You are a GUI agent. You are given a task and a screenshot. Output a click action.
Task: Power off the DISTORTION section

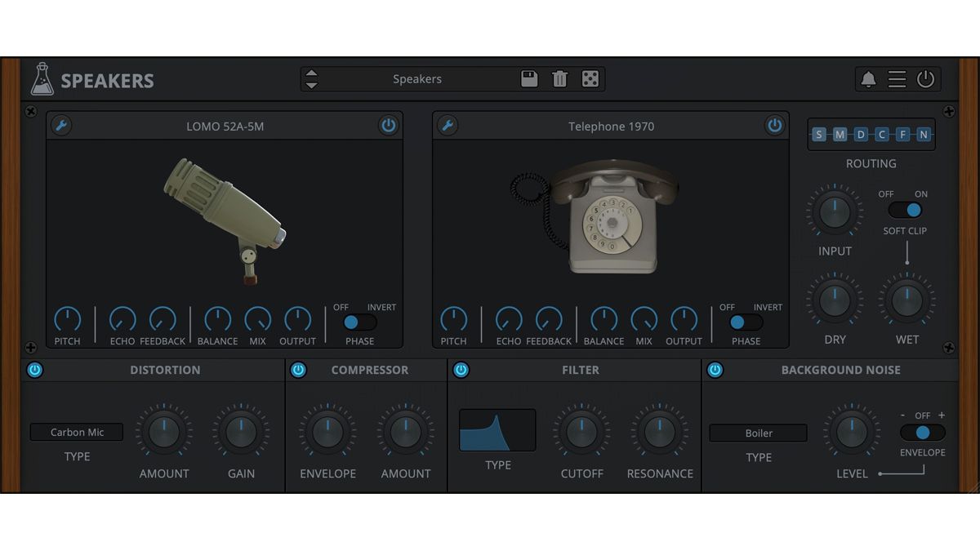[x=34, y=370]
